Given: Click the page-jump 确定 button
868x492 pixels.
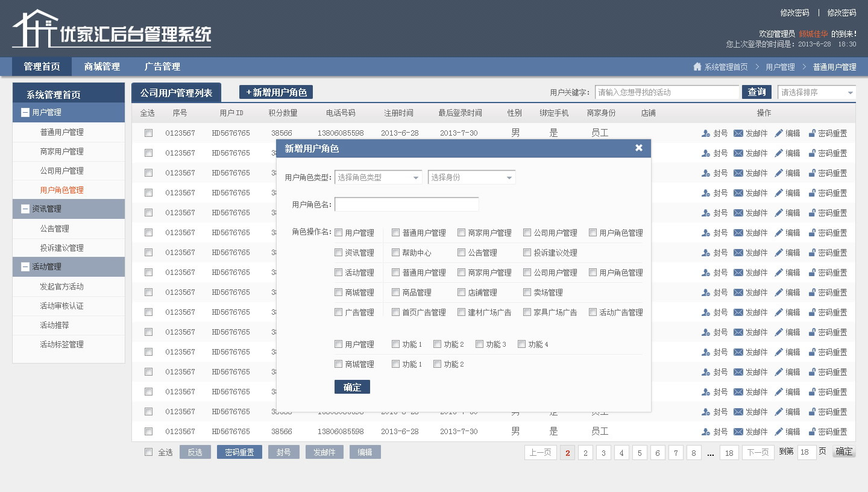Looking at the screenshot, I should coord(844,452).
